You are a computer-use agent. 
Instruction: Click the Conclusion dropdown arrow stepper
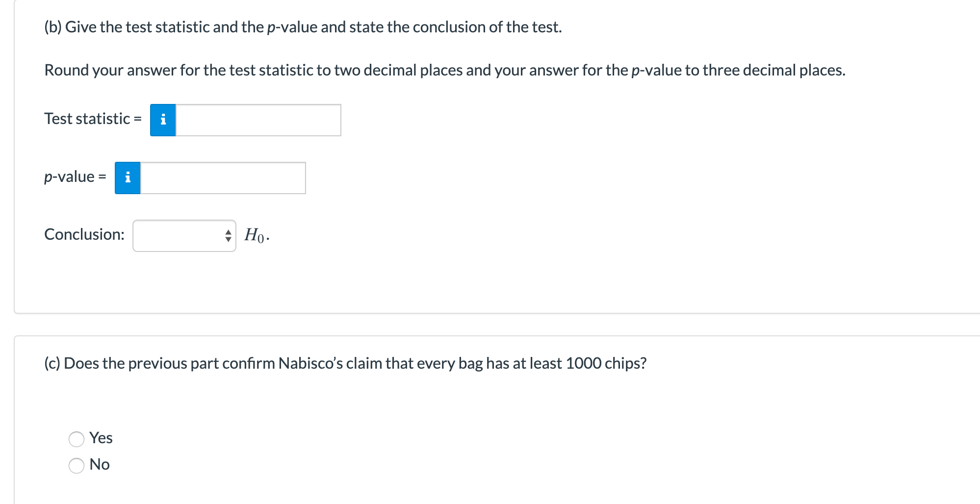coord(228,236)
